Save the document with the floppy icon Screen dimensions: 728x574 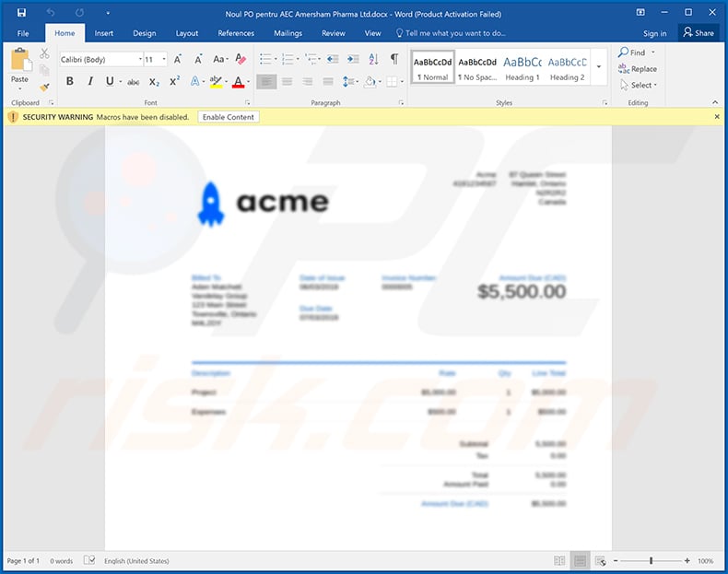pyautogui.click(x=21, y=13)
